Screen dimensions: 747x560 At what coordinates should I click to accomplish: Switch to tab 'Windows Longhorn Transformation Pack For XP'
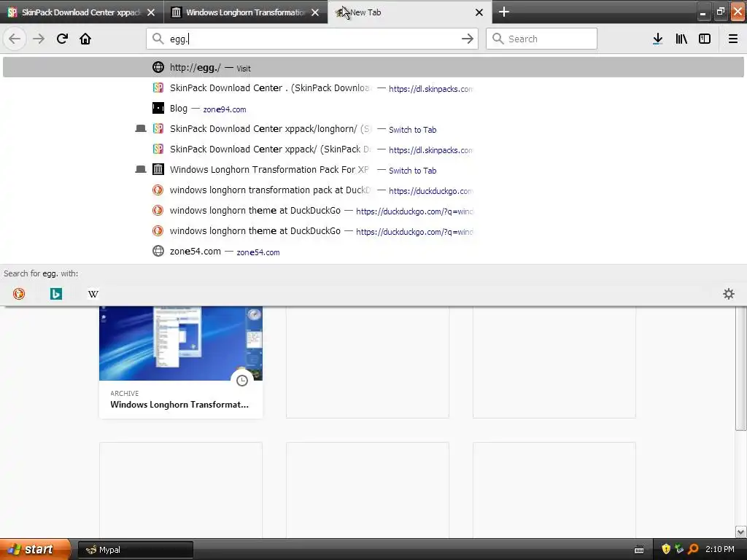[373, 169]
